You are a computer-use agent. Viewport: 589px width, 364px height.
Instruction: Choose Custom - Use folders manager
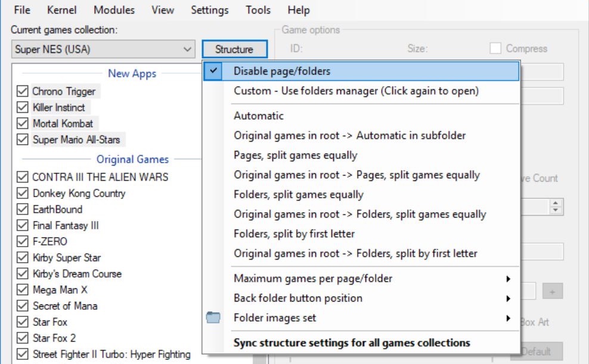(x=361, y=91)
